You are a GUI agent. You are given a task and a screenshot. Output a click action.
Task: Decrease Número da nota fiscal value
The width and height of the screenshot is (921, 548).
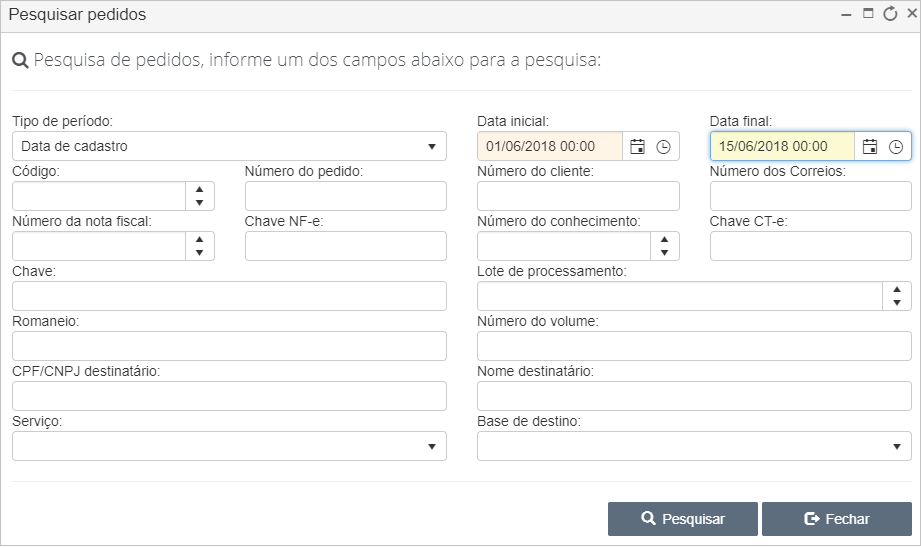click(x=200, y=253)
